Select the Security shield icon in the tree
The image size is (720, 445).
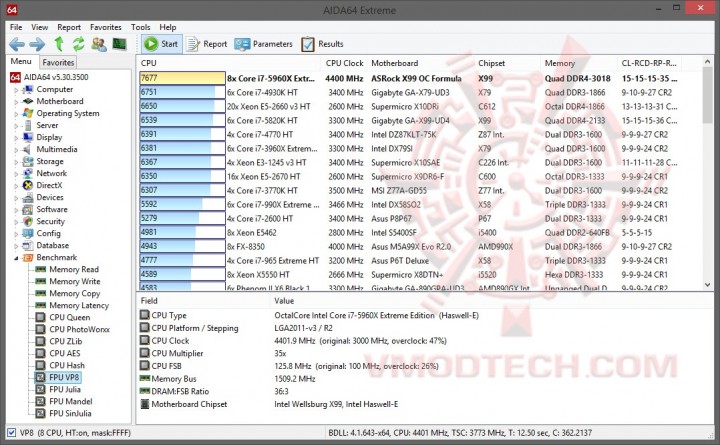(x=28, y=221)
